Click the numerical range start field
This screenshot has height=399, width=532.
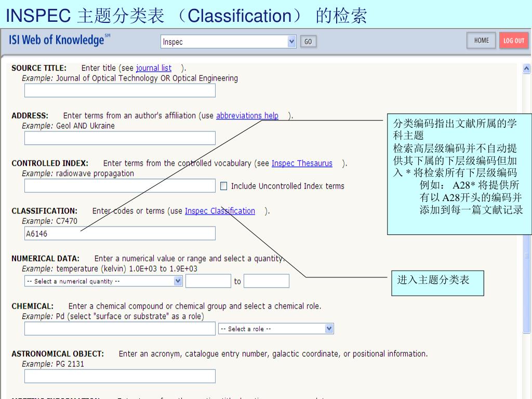click(208, 281)
